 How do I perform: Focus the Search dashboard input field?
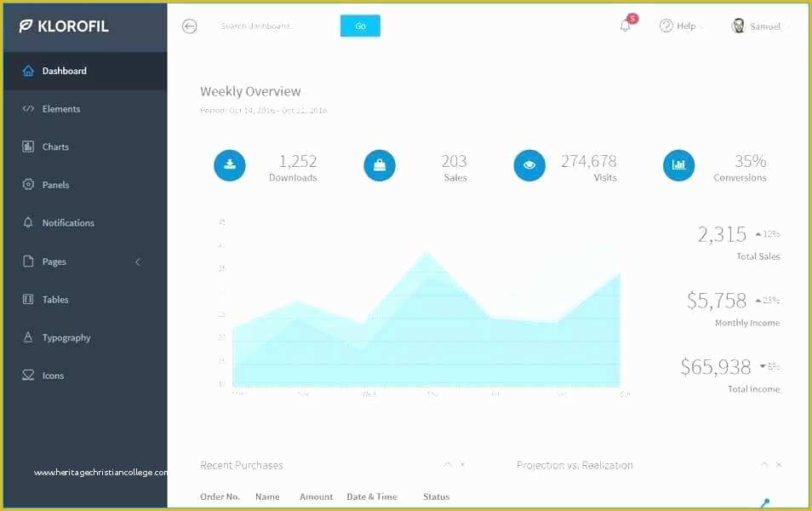[x=277, y=26]
